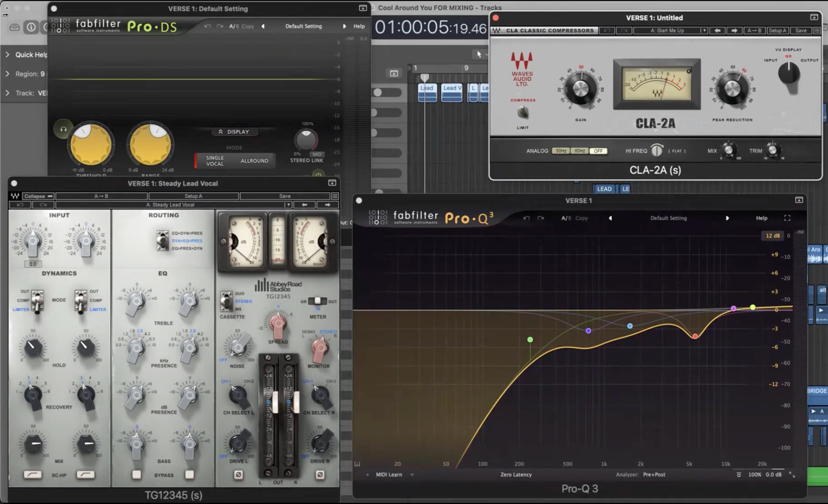Screen dimensions: 828x504
Task: Adjust the Pro-DS Threshold knob
Action: (x=91, y=145)
